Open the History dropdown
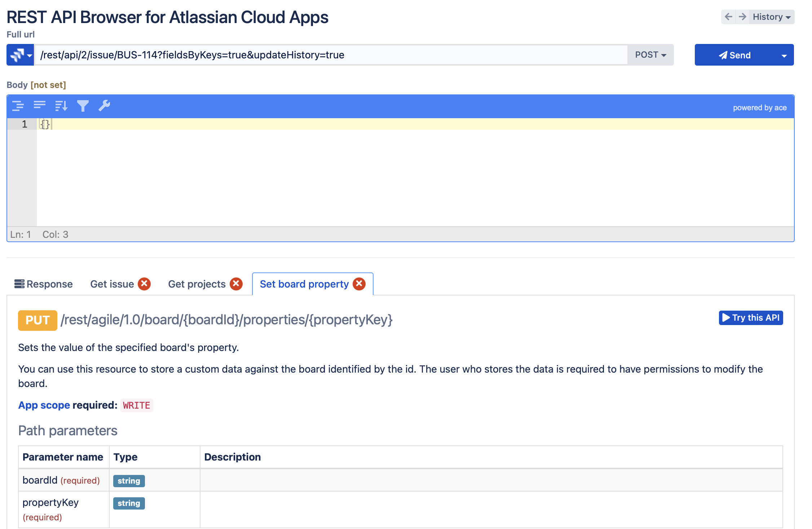 coord(771,17)
